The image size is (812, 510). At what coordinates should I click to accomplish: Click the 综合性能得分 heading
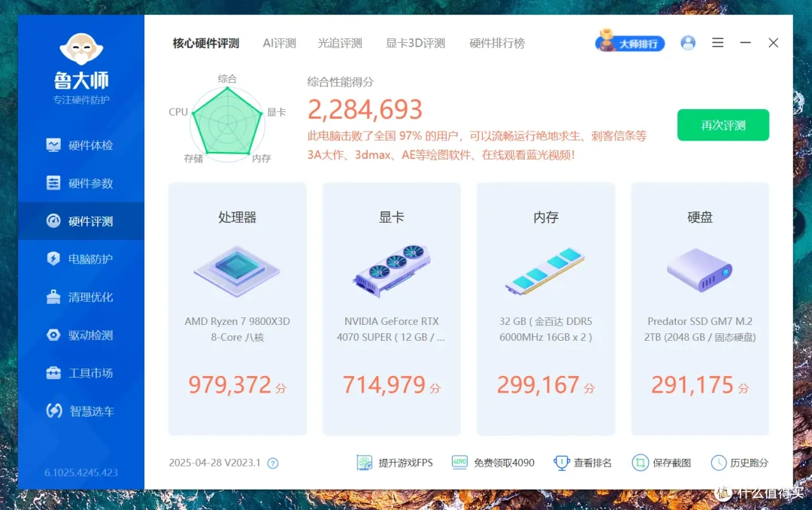click(341, 82)
